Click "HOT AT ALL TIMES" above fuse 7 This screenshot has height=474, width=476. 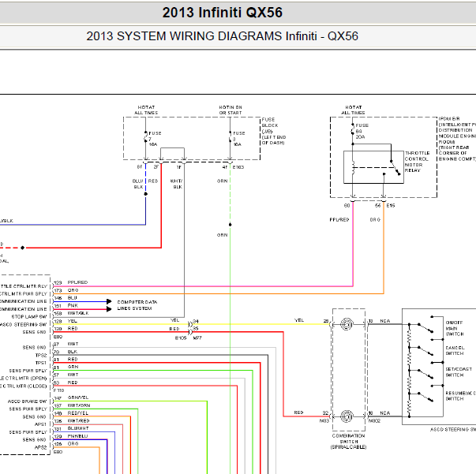point(146,110)
